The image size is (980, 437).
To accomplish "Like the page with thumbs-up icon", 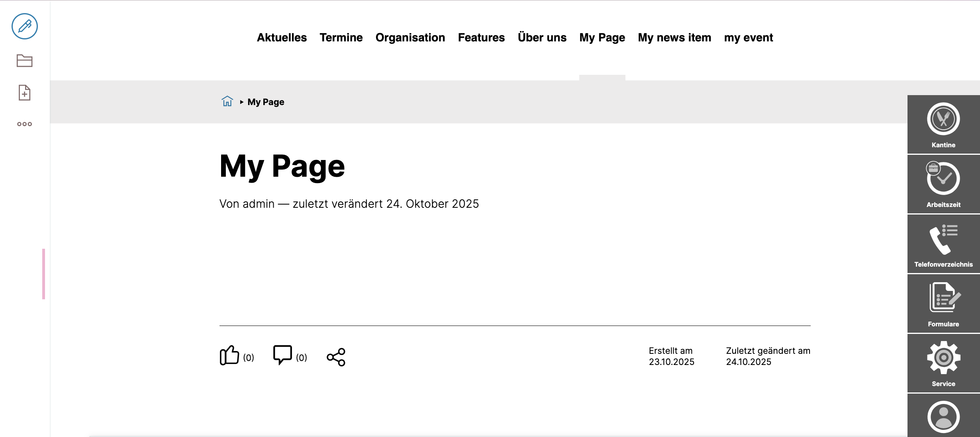I will pos(229,355).
